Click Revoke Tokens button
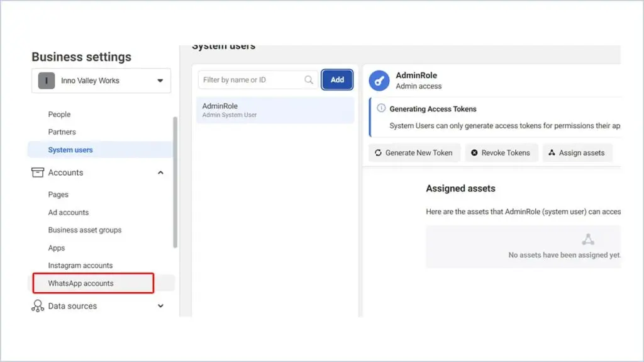 click(501, 152)
